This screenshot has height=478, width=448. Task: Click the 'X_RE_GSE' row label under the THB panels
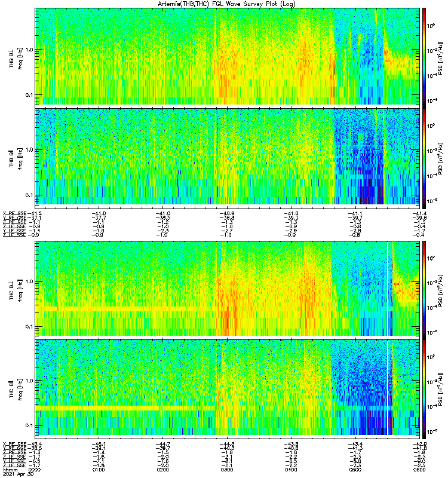[x=14, y=213]
